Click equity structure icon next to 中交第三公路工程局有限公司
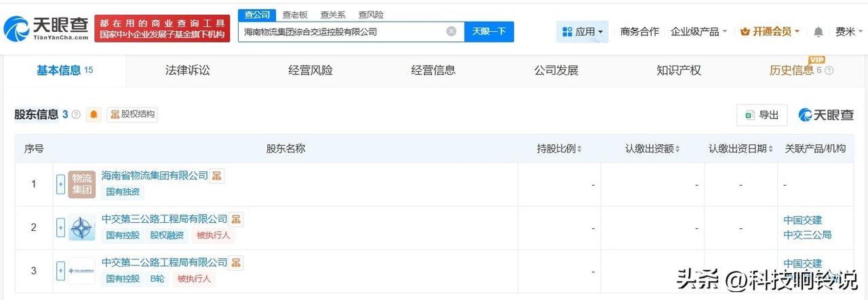This screenshot has height=300, width=868. click(236, 219)
